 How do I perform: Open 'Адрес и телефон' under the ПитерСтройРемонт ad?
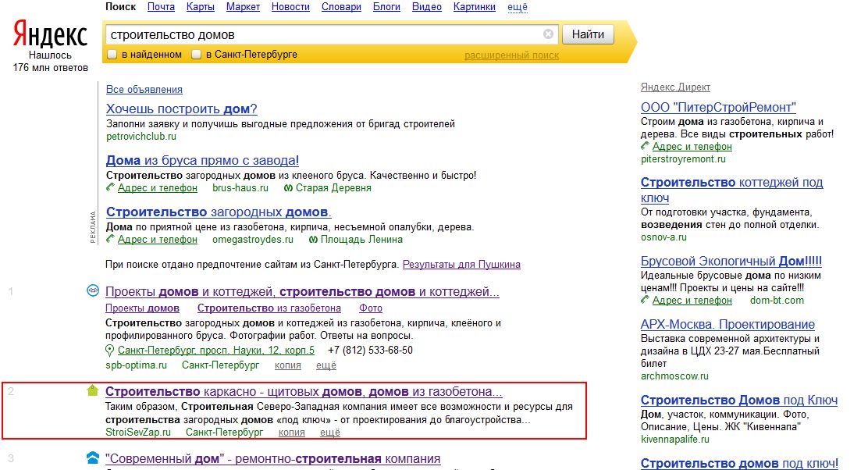coord(692,146)
